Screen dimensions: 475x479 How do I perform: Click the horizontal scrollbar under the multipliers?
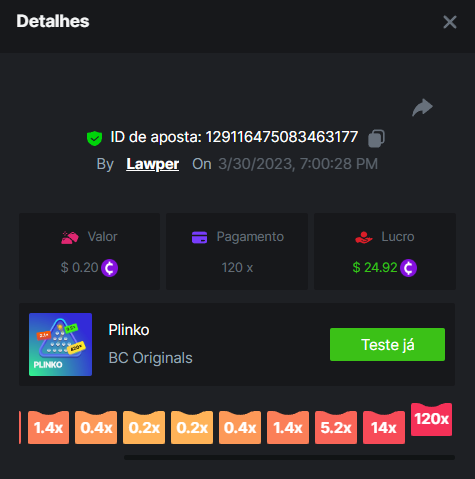click(x=289, y=457)
